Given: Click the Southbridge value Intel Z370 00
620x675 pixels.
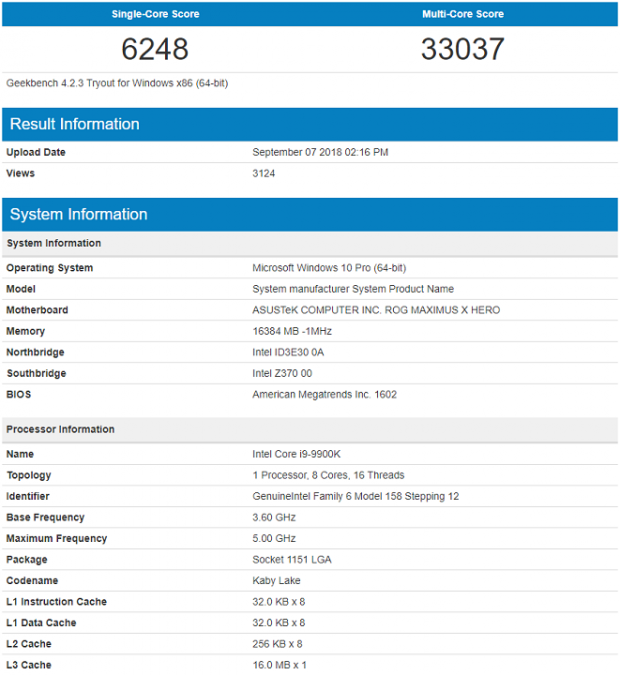Looking at the screenshot, I should (x=282, y=373).
